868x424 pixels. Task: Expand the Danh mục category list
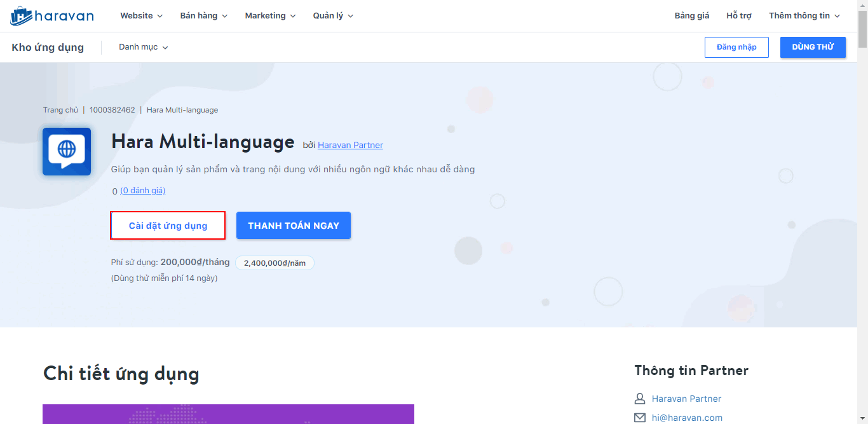click(144, 47)
